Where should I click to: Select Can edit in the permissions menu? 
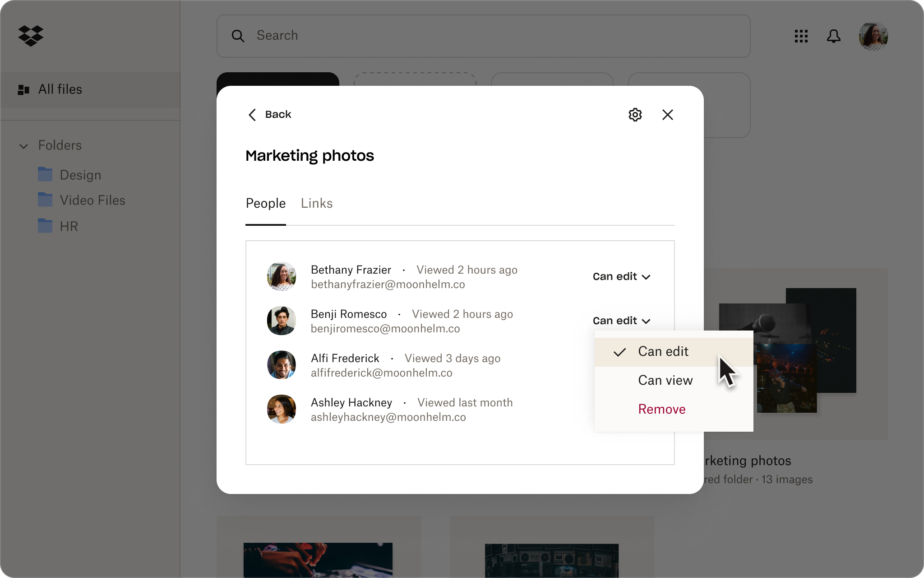(663, 351)
